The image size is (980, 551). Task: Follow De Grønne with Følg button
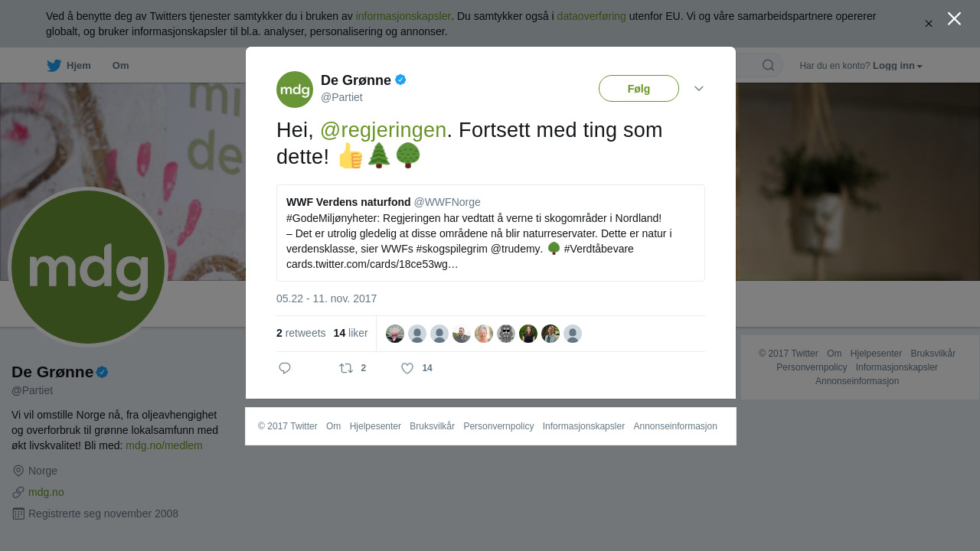(x=639, y=89)
